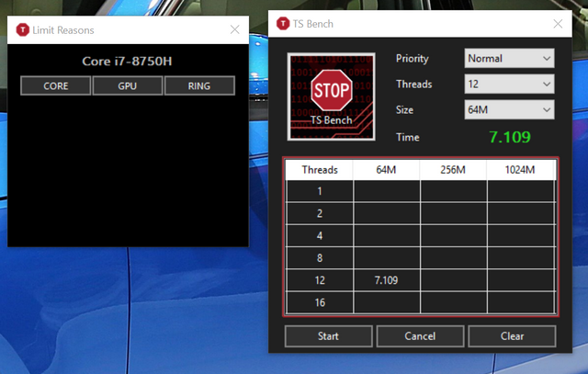This screenshot has height=374, width=588.
Task: Clear the benchmark results table
Action: coord(512,335)
